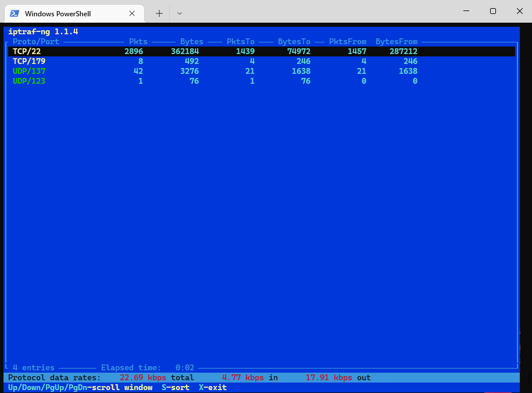Close the Windows PowerShell tab

point(132,13)
